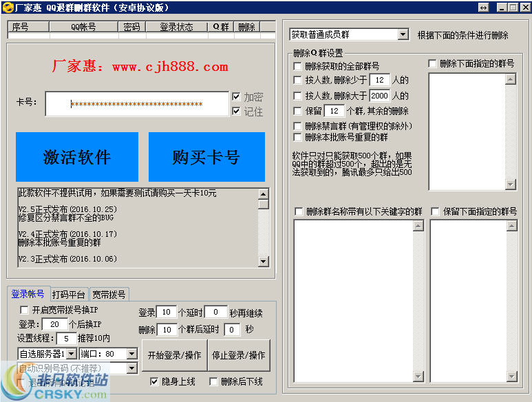The image size is (532, 402).
Task: Click the 保留 group count field
Action: 334,111
